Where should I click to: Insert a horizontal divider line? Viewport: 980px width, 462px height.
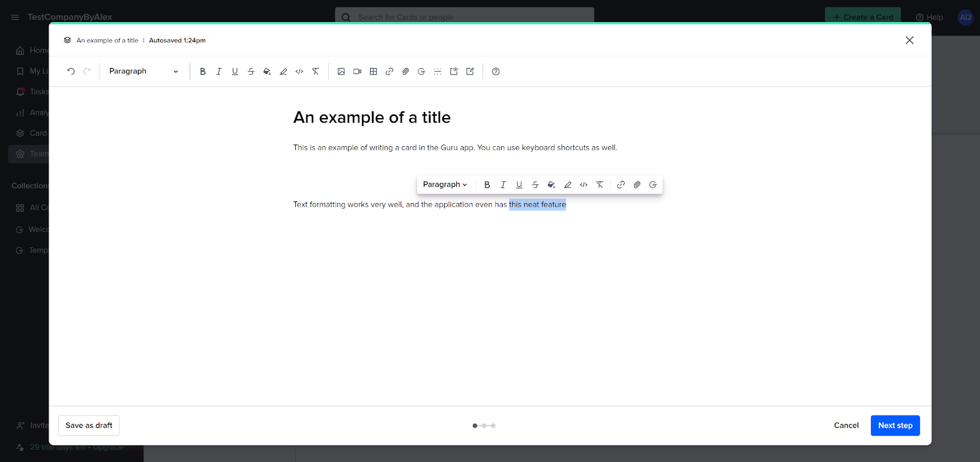click(x=437, y=72)
